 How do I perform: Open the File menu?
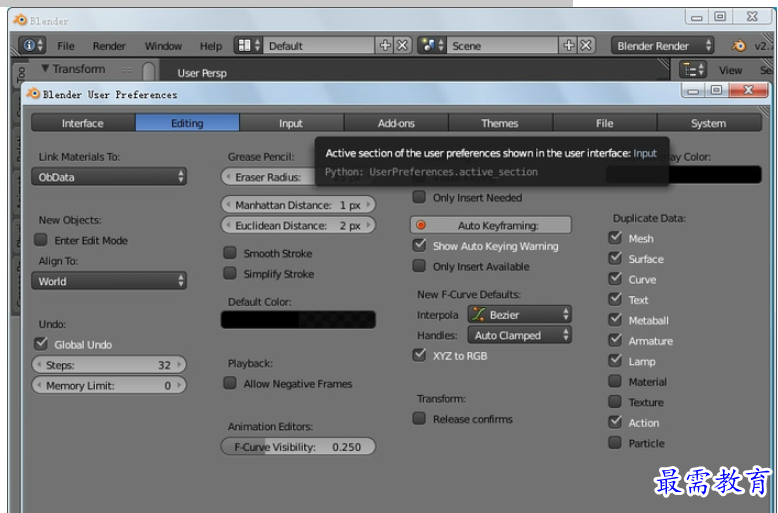pyautogui.click(x=65, y=46)
